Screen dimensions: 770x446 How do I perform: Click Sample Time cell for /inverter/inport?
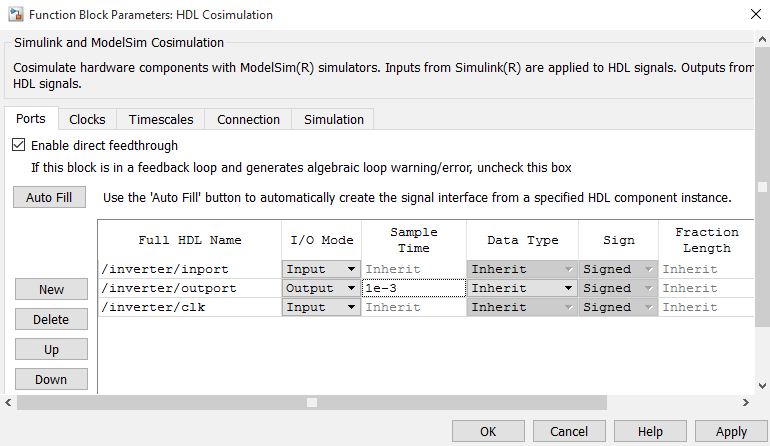pyautogui.click(x=414, y=269)
